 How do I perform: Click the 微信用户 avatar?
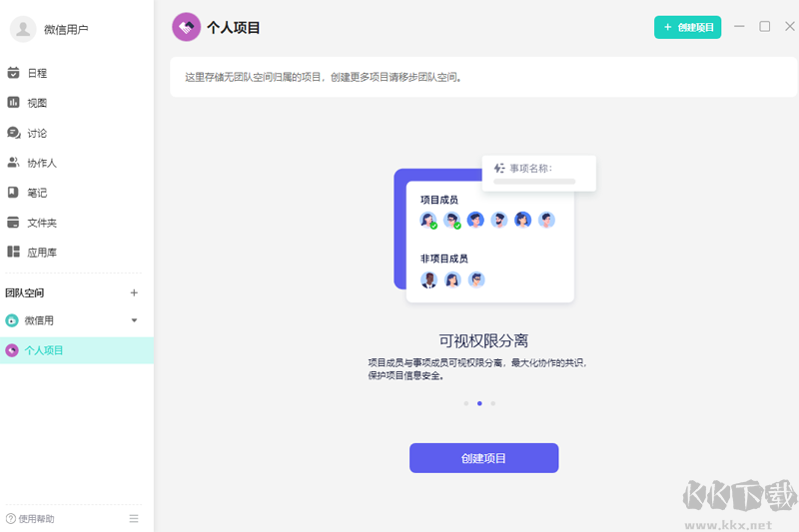coord(23,29)
